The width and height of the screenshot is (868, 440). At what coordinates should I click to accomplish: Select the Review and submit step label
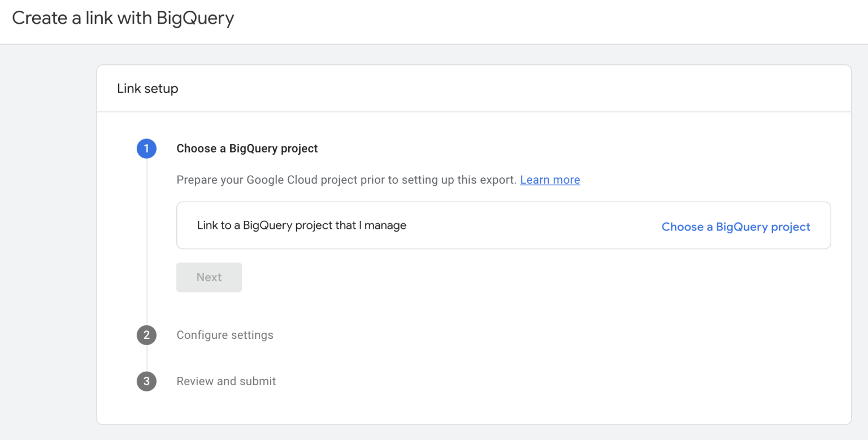click(226, 381)
